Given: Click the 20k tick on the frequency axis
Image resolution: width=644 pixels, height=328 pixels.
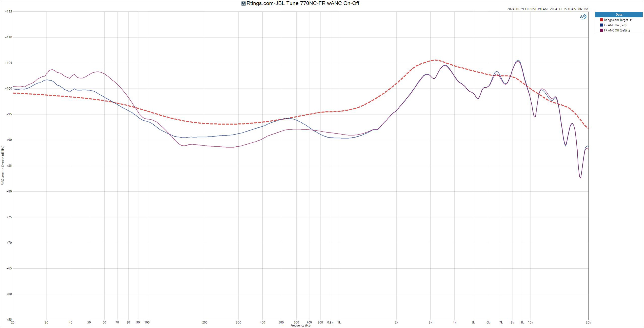Looking at the screenshot, I should coord(588,322).
